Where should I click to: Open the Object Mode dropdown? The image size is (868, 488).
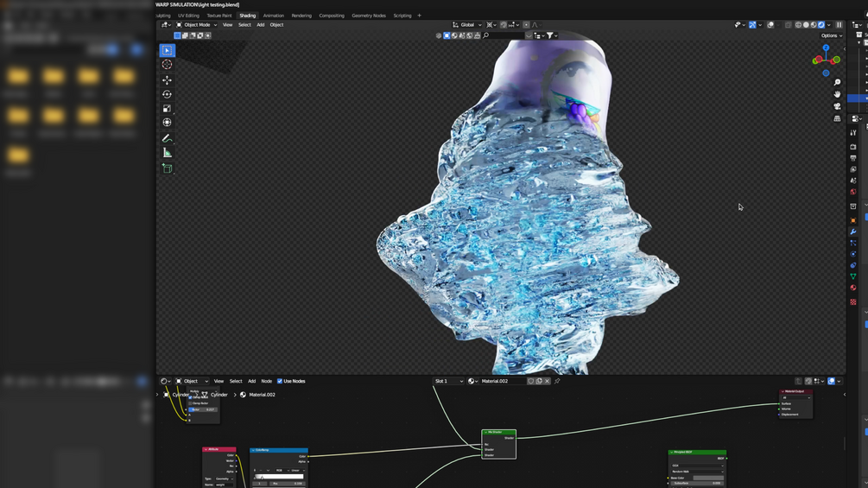197,25
